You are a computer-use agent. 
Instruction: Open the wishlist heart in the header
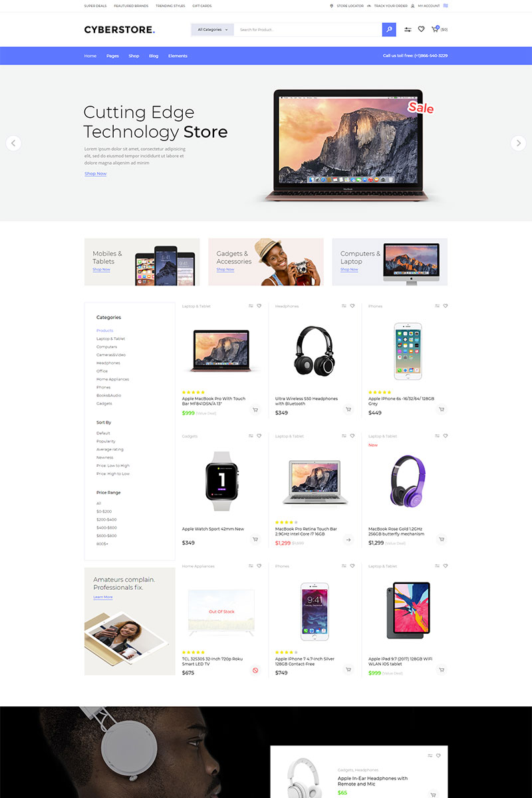[421, 29]
